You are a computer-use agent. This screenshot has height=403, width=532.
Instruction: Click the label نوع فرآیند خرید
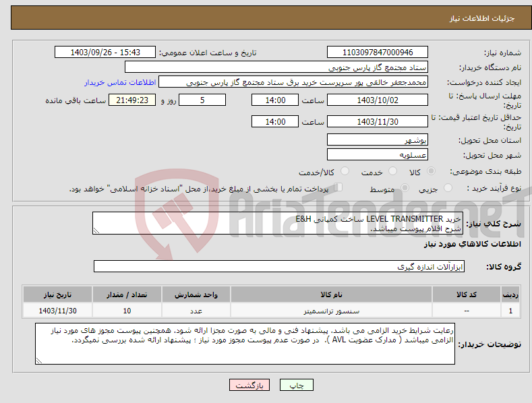tap(494, 188)
